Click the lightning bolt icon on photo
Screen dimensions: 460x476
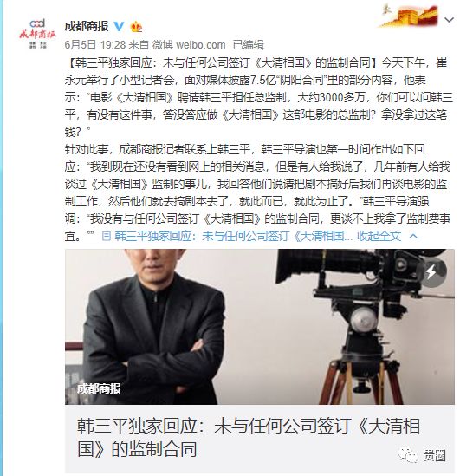click(431, 271)
